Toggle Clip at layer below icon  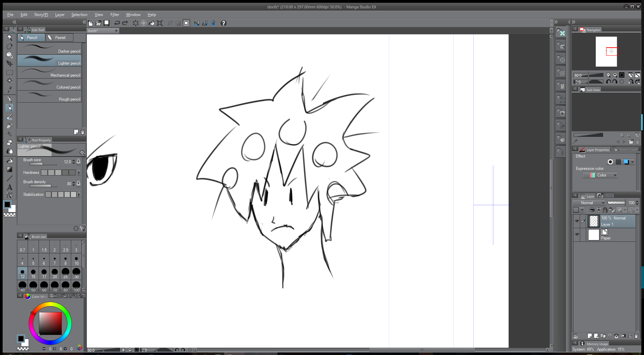point(592,210)
